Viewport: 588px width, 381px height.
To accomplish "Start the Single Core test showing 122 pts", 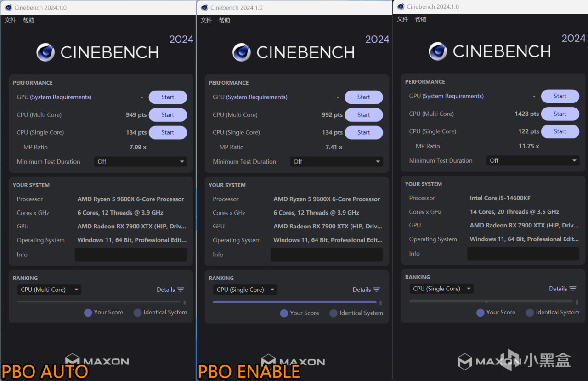I will tap(560, 131).
